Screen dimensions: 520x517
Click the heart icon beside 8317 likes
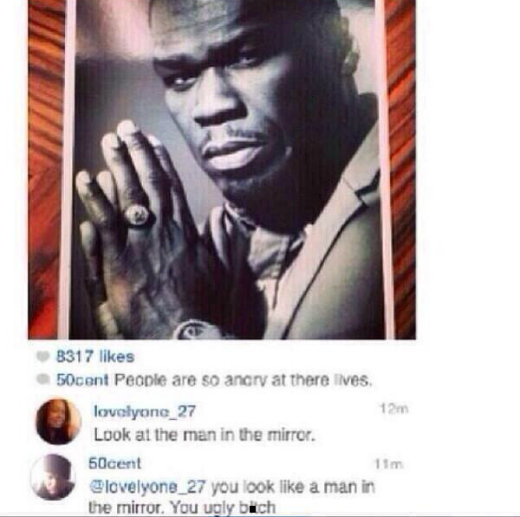(42, 357)
